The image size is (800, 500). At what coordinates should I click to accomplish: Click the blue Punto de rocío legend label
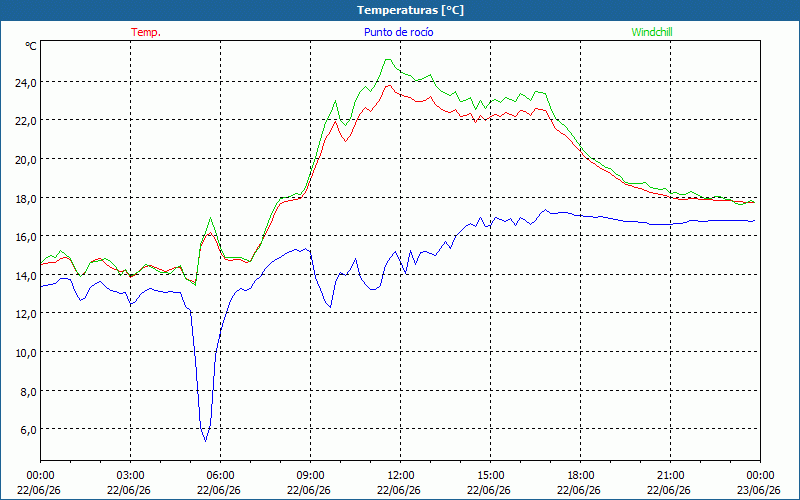point(398,32)
